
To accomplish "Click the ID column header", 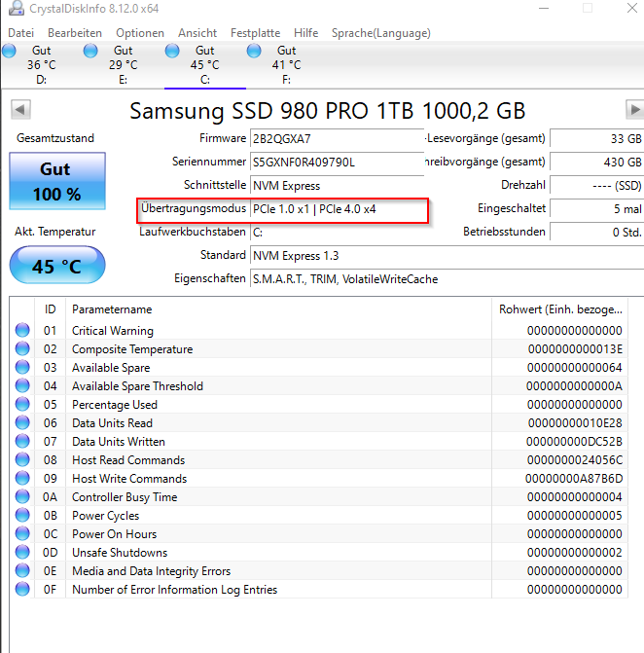I will tap(50, 309).
